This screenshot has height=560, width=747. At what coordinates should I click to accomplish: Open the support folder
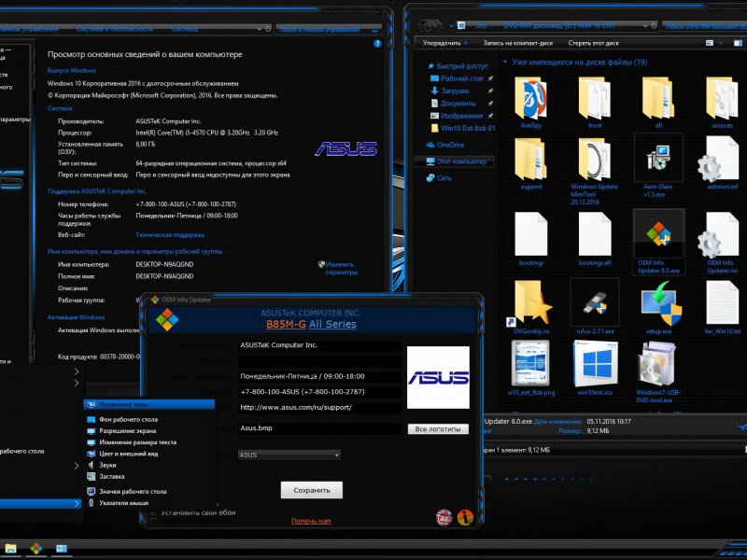pyautogui.click(x=530, y=164)
